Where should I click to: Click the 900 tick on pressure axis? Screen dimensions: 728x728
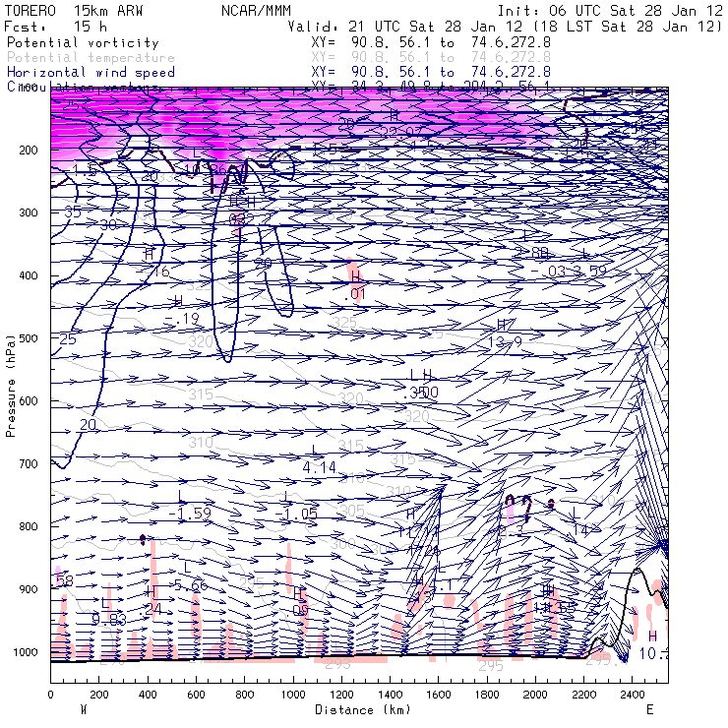[29, 589]
